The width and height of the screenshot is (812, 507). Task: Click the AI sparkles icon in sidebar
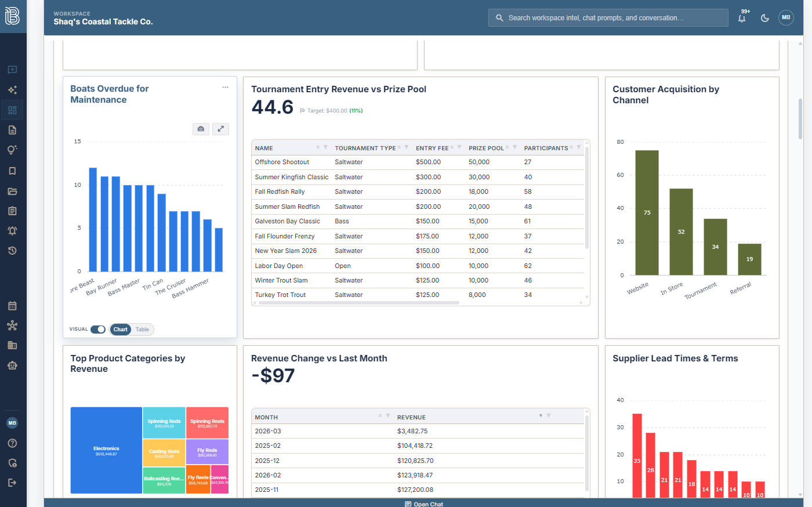tap(12, 90)
